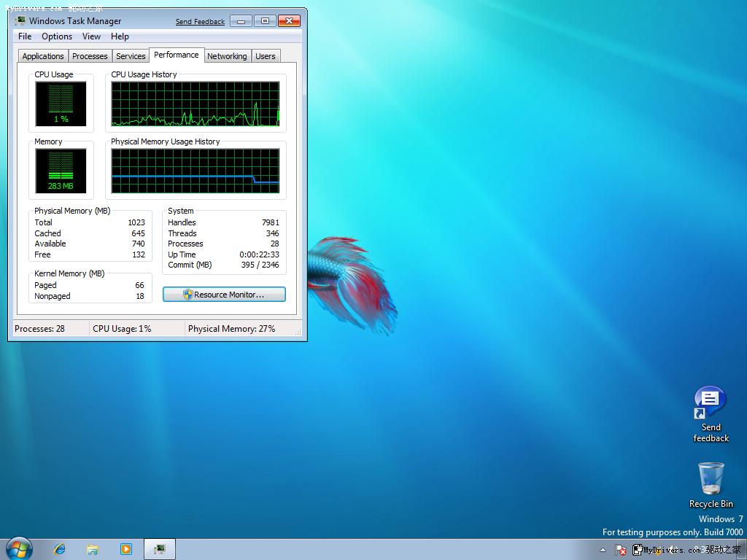Click the Show desktop button at taskbar end

pos(742,550)
